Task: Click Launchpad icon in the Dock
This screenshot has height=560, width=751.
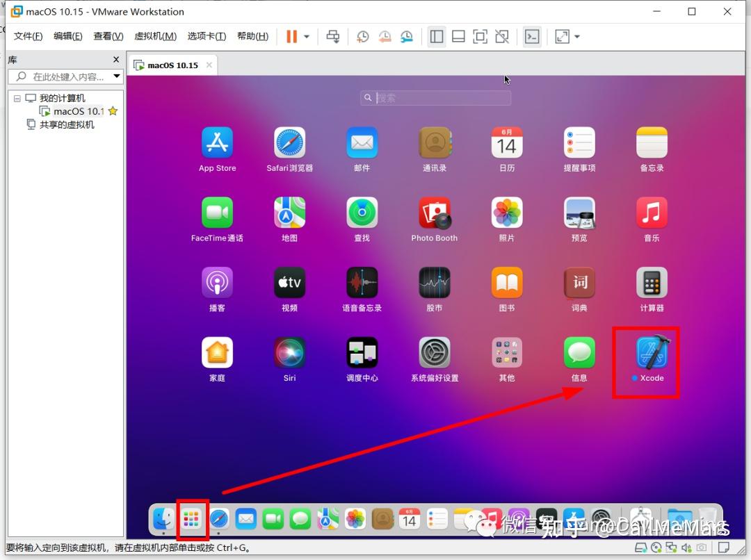Action: [191, 519]
